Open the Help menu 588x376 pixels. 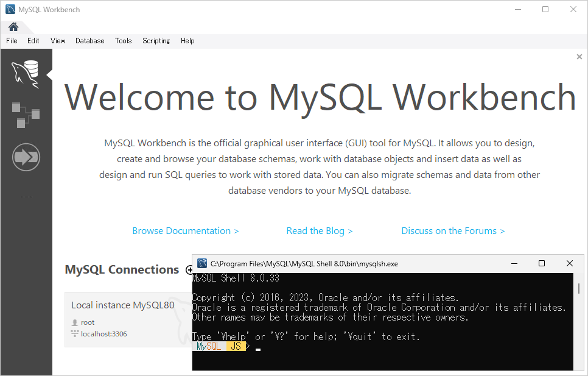tap(187, 41)
